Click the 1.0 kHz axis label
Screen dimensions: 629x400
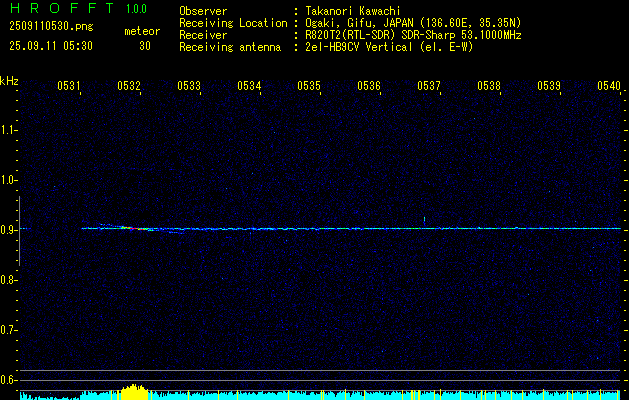click(8, 180)
